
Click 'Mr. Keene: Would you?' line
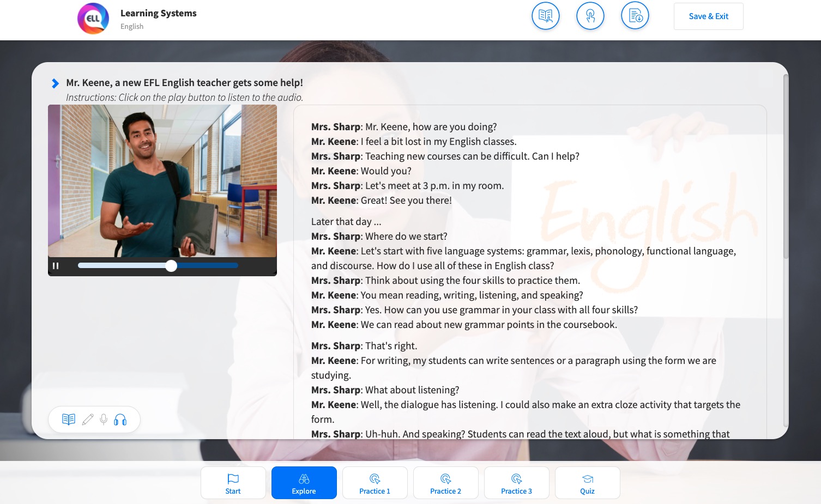tap(361, 171)
